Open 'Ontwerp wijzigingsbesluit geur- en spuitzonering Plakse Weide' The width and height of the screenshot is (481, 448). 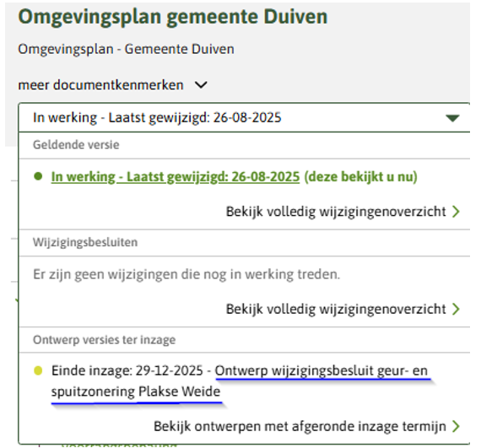240,381
